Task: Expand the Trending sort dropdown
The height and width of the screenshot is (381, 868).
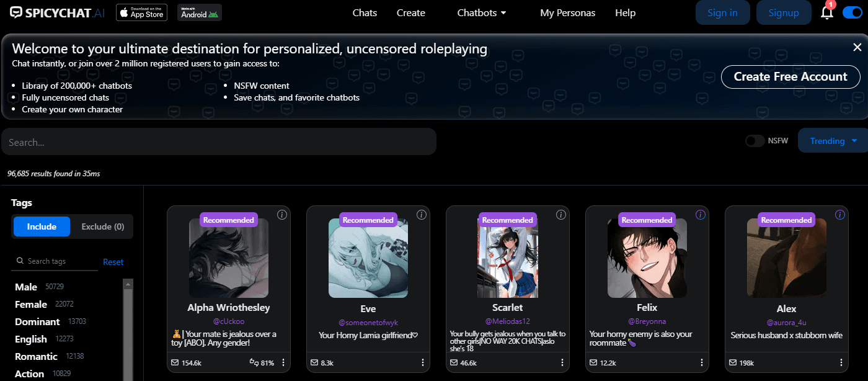Action: click(x=833, y=141)
